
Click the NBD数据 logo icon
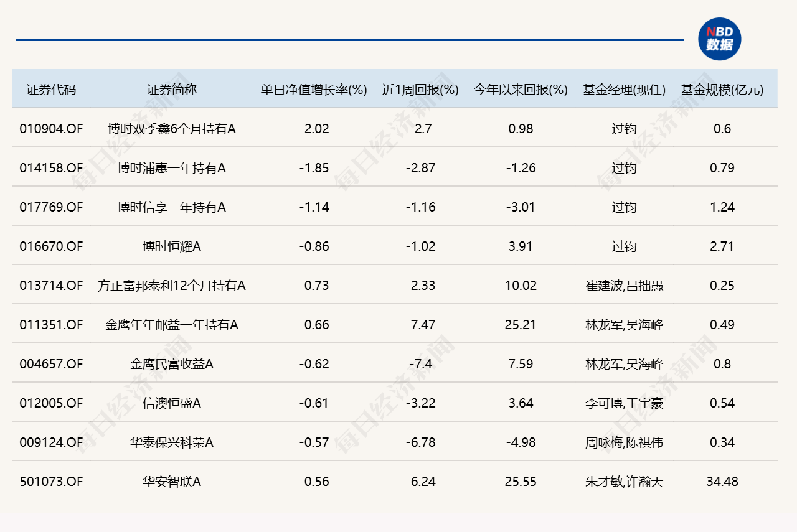pyautogui.click(x=720, y=39)
